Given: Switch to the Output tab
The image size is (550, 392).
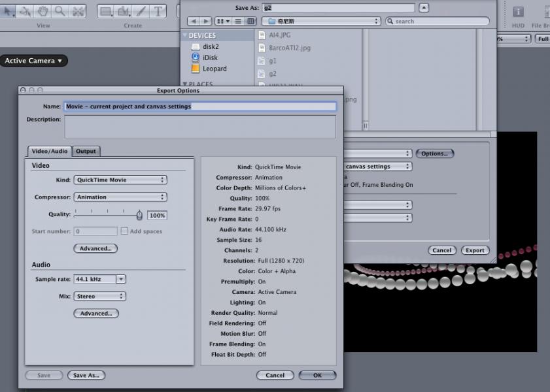Looking at the screenshot, I should pyautogui.click(x=86, y=151).
